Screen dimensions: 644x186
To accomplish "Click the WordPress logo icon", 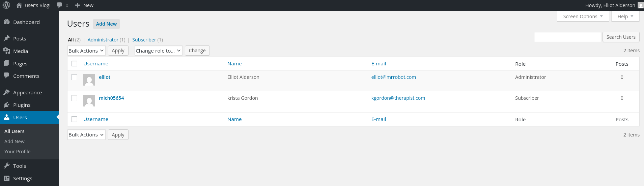I will [x=6, y=5].
